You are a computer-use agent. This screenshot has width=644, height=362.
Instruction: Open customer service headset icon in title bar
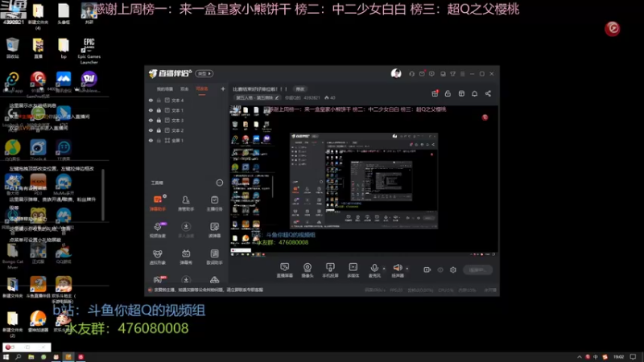[411, 74]
